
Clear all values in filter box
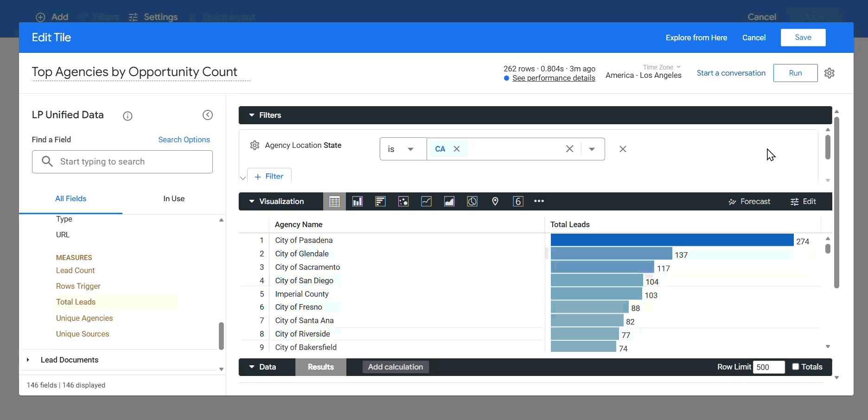point(569,149)
